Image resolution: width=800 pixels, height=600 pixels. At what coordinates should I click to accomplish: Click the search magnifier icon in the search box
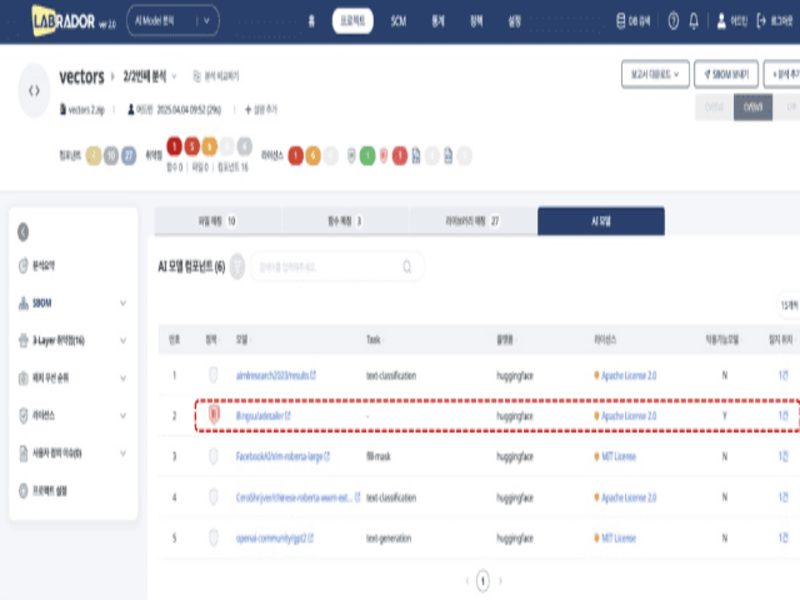click(407, 267)
